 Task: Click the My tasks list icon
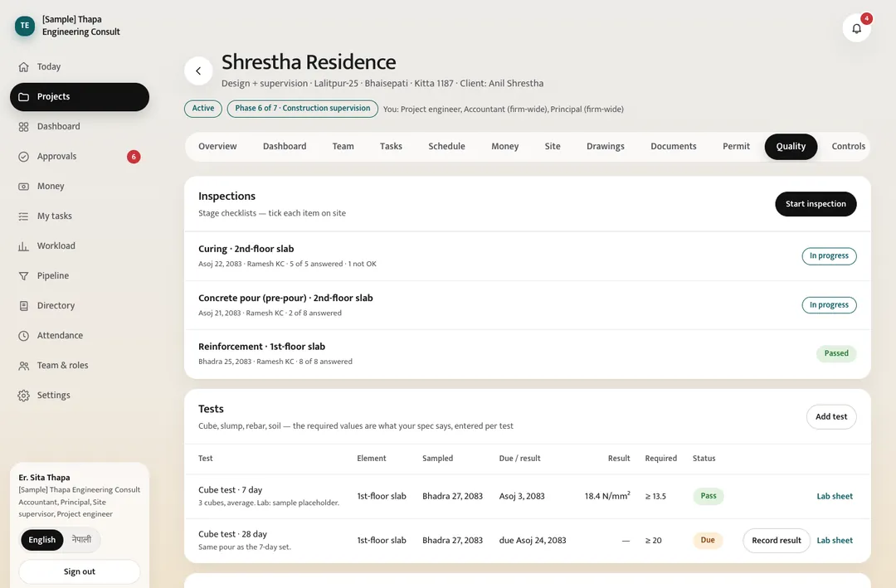pyautogui.click(x=23, y=216)
